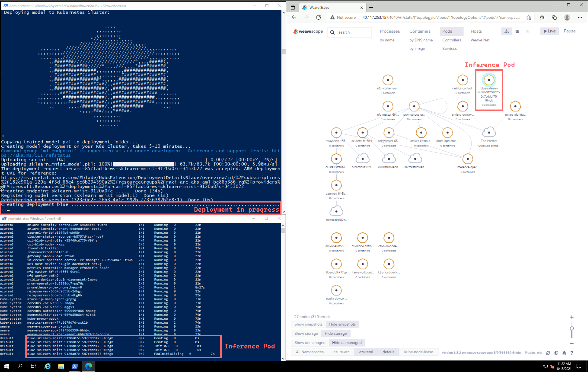Select Hide unmanaged option
Screen dimensions: 588x372
[x=347, y=343]
